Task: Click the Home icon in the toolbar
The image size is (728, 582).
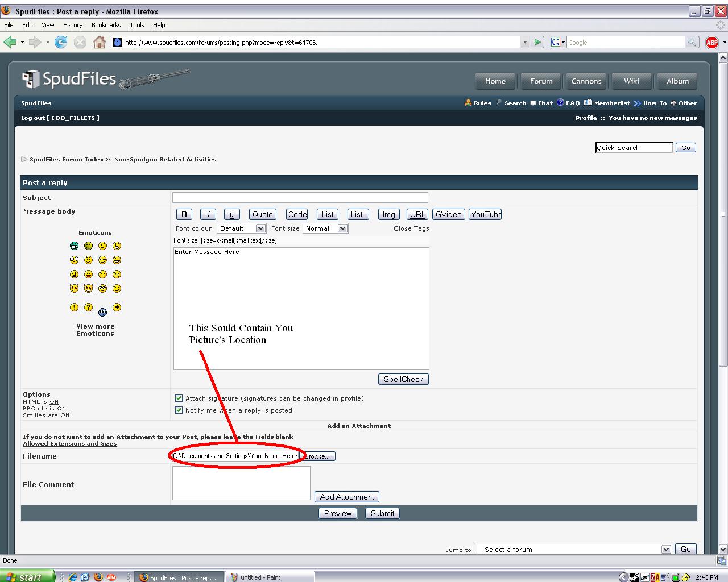Action: 100,42
